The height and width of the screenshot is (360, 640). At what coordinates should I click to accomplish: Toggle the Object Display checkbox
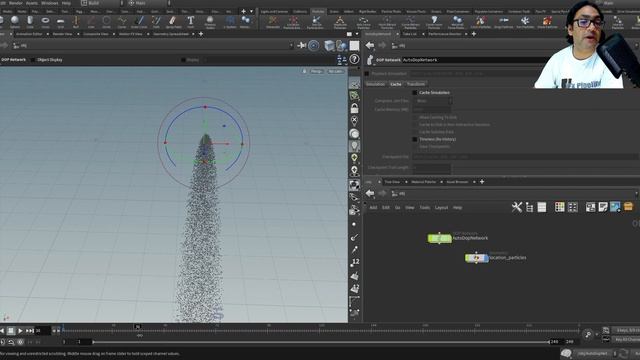(33, 60)
